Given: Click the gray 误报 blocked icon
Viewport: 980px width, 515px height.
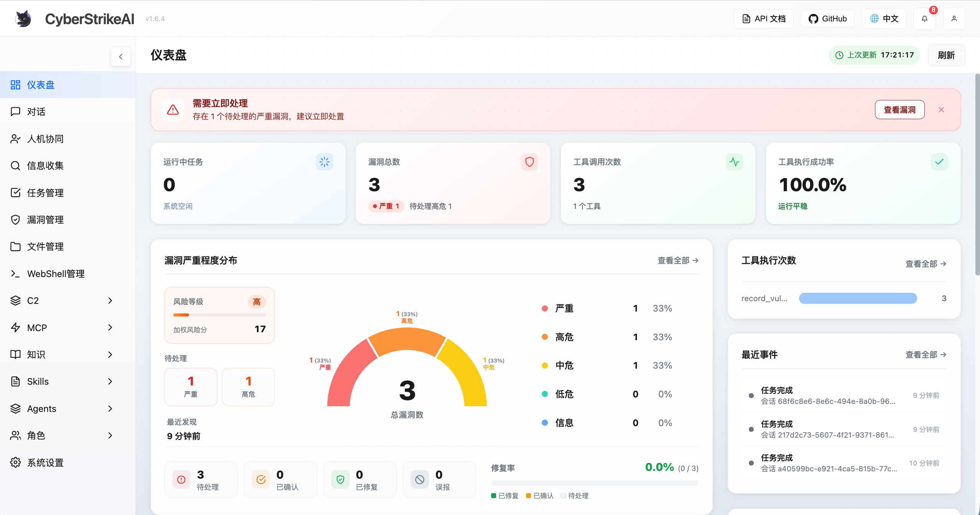Looking at the screenshot, I should [x=420, y=479].
